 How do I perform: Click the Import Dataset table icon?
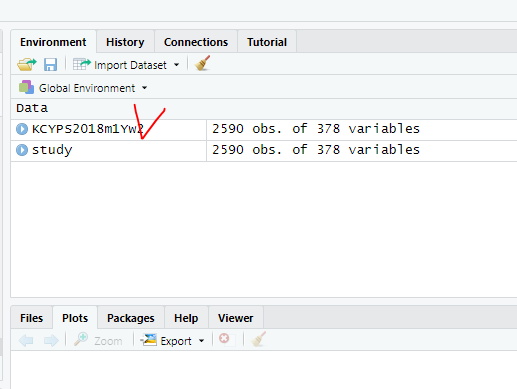[x=82, y=64]
